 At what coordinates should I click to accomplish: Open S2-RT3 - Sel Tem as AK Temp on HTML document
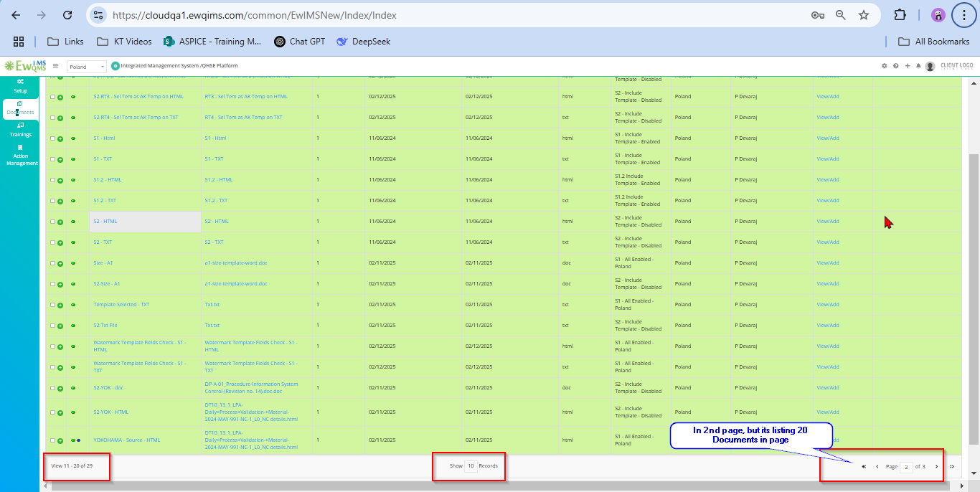(138, 96)
